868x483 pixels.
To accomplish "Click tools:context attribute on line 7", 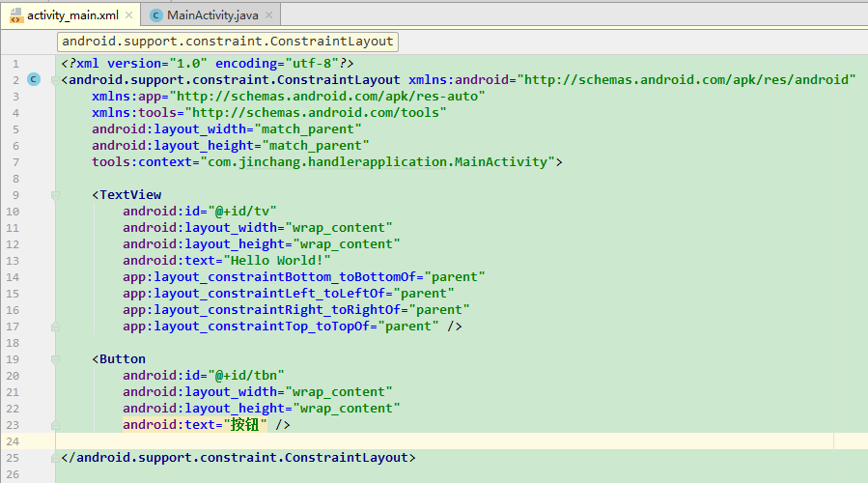I will tap(326, 161).
